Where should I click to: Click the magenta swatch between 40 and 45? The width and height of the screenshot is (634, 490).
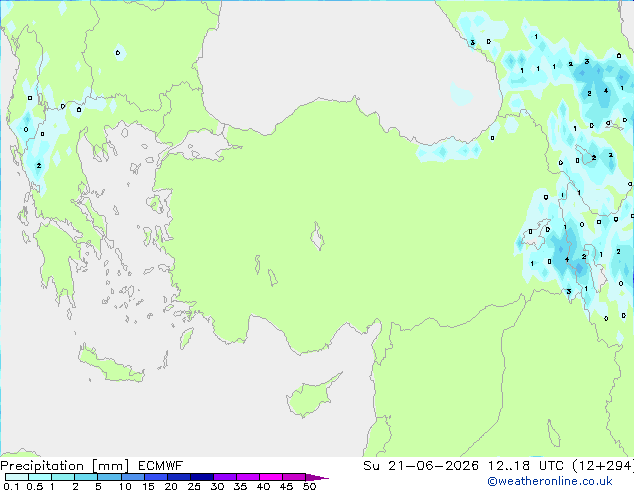[x=271, y=477]
